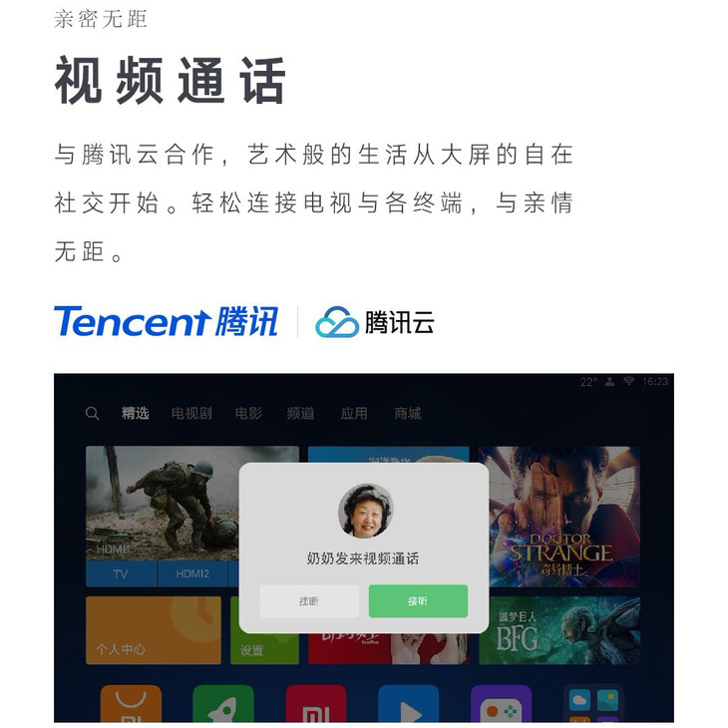Viewport: 728px width, 728px height.
Task: Select the 精选 tab
Action: [x=135, y=413]
